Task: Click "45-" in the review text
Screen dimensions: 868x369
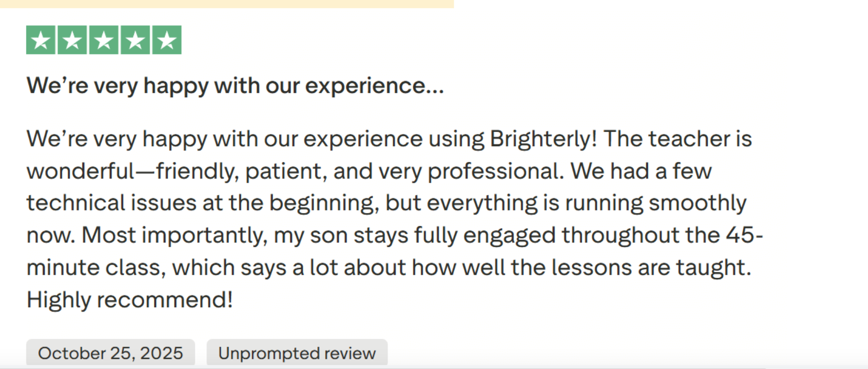Action: point(744,235)
